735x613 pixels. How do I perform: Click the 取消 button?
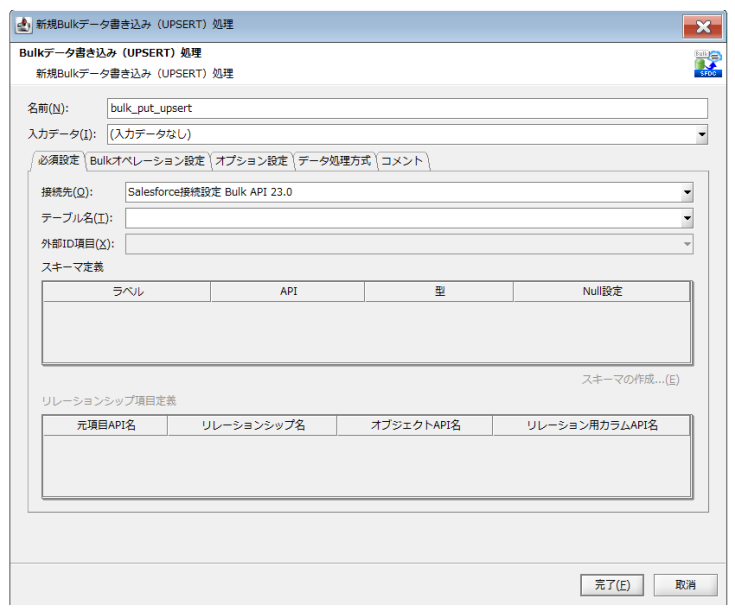[685, 585]
